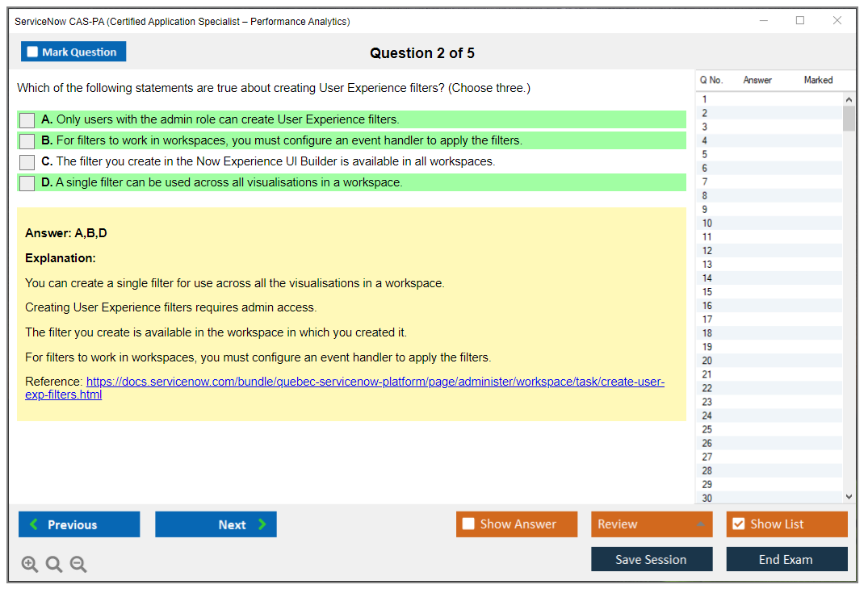Select the checkbox for answer B
The height and width of the screenshot is (593, 868).
coord(27,141)
